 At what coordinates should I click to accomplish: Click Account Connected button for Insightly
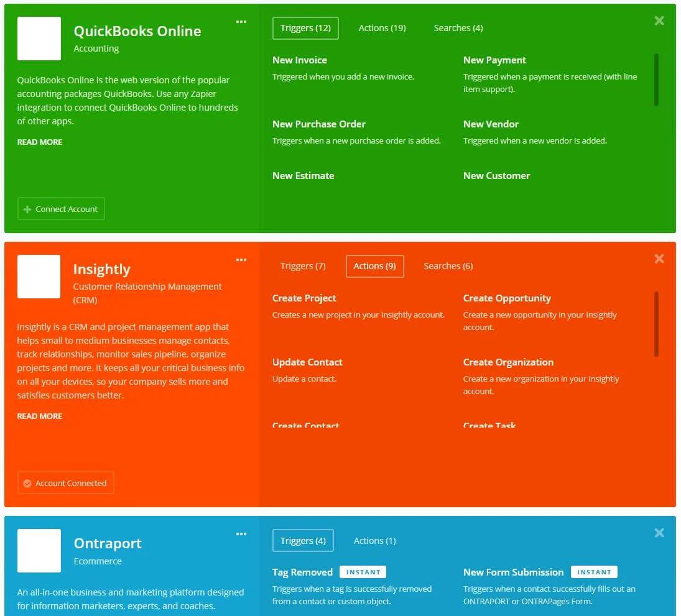pos(65,483)
